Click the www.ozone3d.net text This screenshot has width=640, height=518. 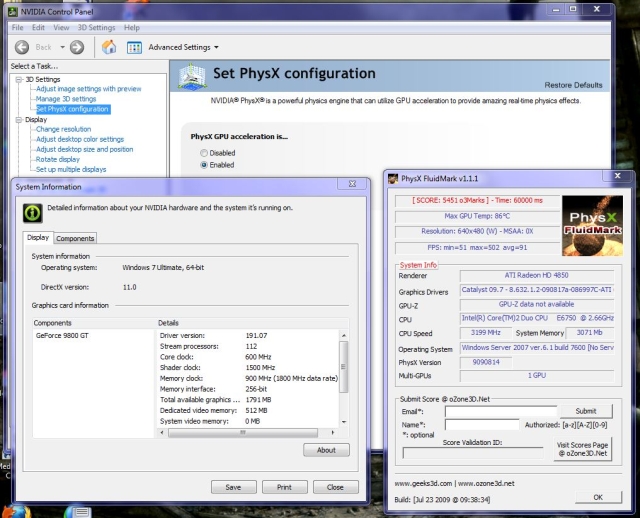click(x=486, y=484)
